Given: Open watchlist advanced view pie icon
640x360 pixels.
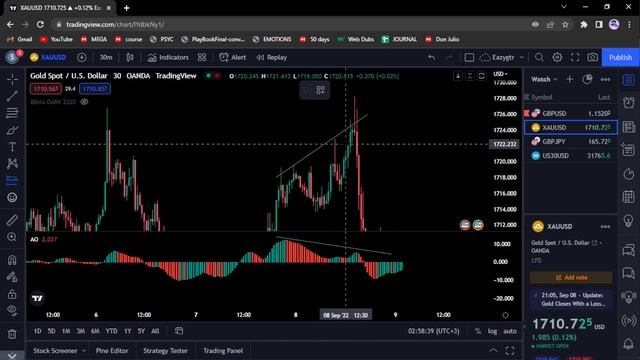Looking at the screenshot, I should (x=587, y=79).
